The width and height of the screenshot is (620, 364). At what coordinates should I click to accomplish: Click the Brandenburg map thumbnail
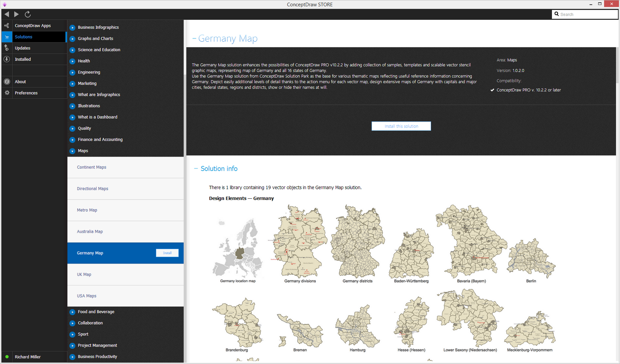click(237, 322)
